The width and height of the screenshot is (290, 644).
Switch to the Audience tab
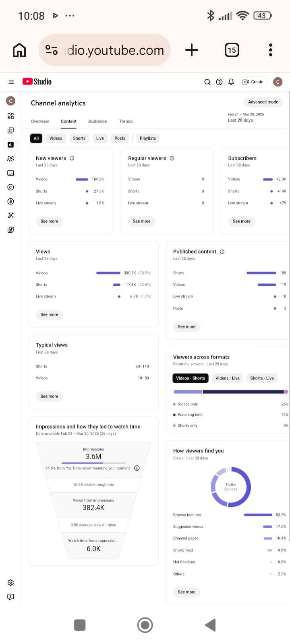[x=97, y=122]
